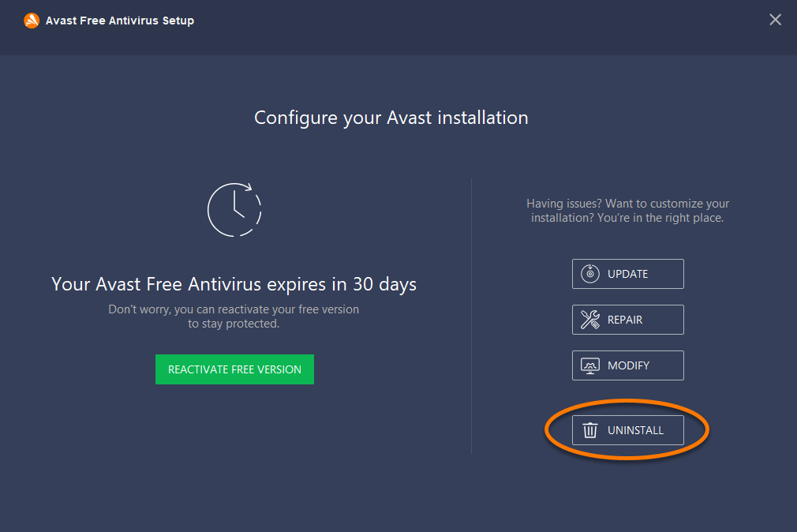Start uninstalling via the UNINSTALL label
The width and height of the screenshot is (797, 532).
coord(635,430)
